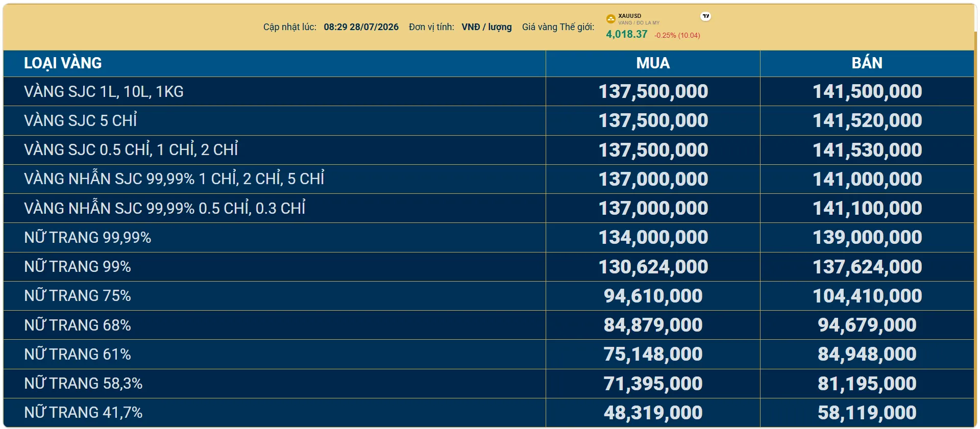Select the NỮ TRANG 75% row
This screenshot has width=980, height=429.
[489, 296]
